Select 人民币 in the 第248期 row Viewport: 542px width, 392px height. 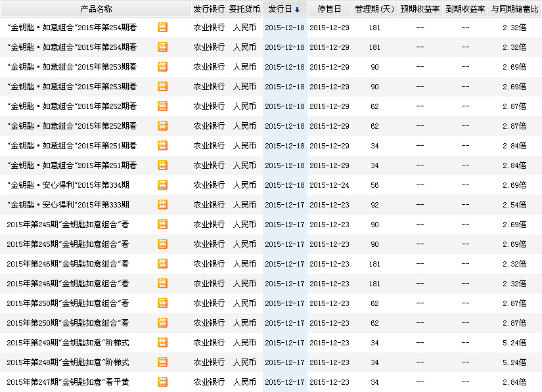244,362
